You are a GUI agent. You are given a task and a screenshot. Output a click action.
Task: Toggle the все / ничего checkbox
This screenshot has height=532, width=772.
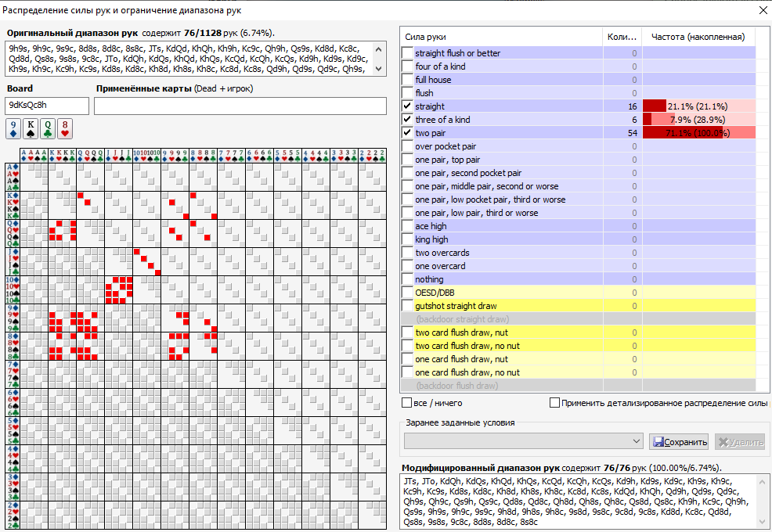point(406,403)
